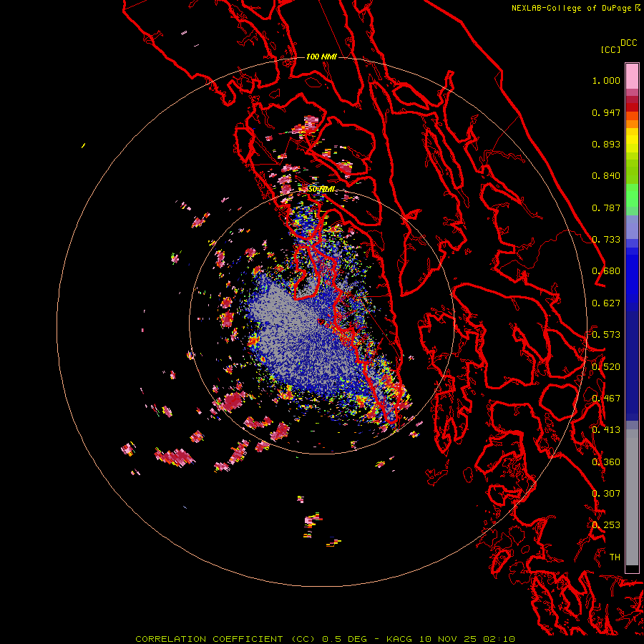Select the 0.253 legend value

(x=606, y=525)
